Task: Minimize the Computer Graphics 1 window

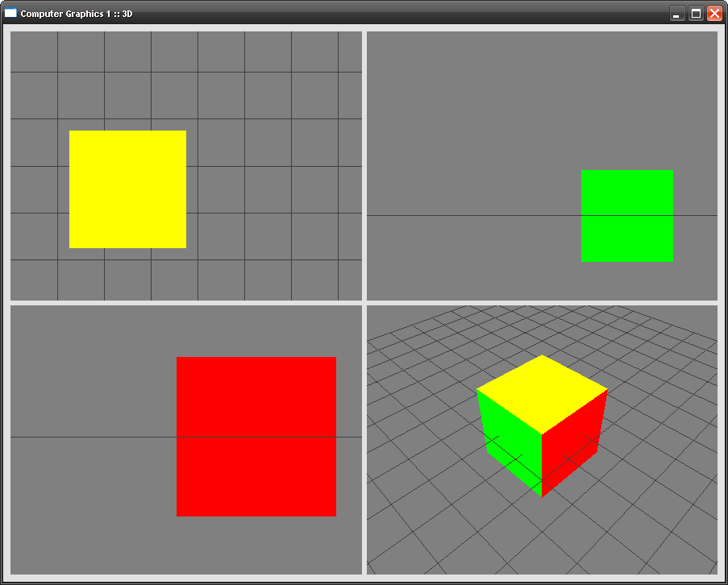Action: coord(677,14)
